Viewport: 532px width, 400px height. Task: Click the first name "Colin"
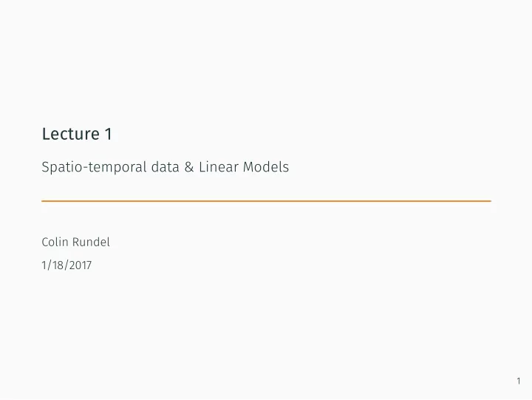pos(55,242)
